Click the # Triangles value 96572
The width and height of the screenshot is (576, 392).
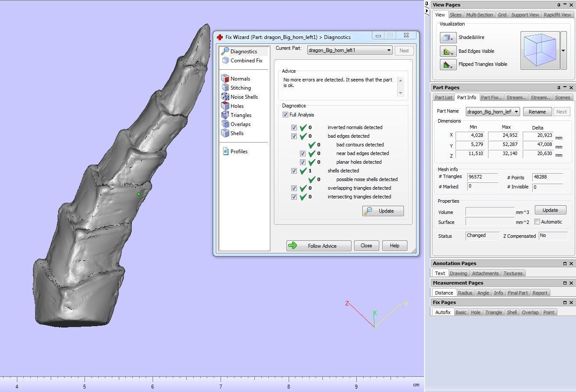tap(482, 177)
